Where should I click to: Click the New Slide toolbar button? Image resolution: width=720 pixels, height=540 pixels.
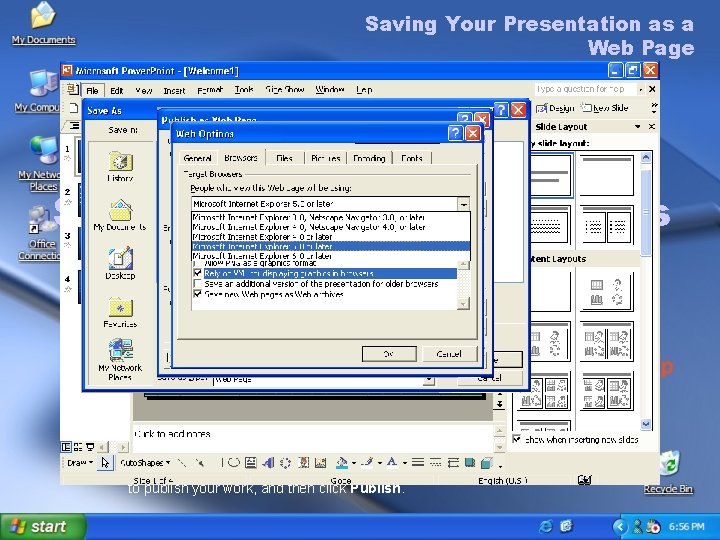click(x=604, y=108)
